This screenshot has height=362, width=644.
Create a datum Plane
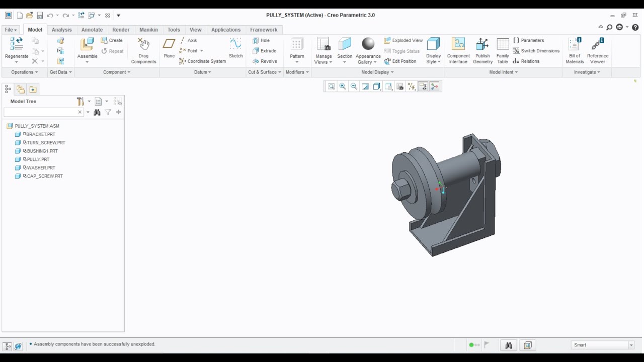click(169, 49)
